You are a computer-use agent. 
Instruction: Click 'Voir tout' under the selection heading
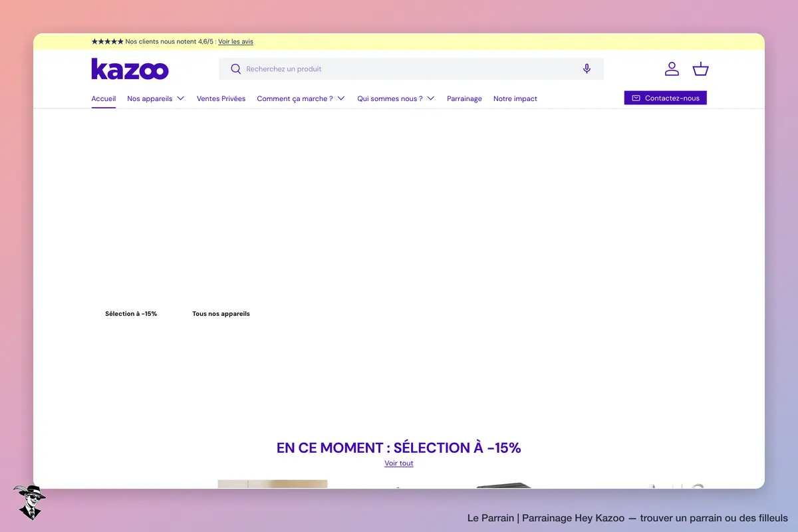[x=399, y=463]
